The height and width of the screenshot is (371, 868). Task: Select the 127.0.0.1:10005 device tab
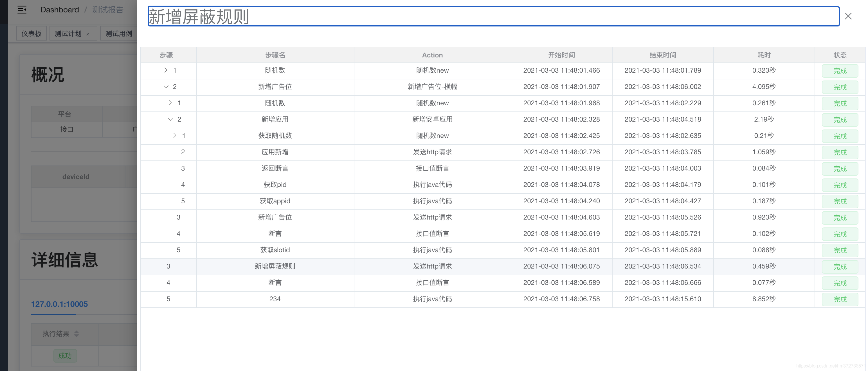click(x=59, y=304)
